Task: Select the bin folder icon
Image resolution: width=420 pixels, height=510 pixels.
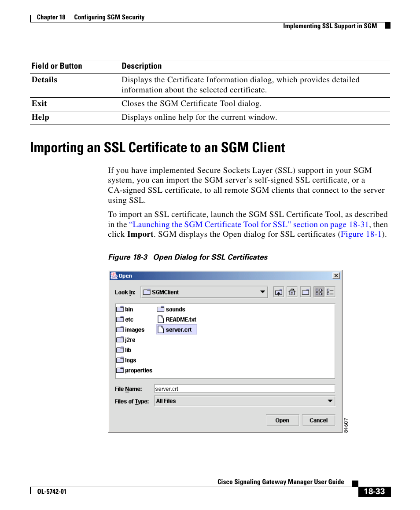Action: (x=120, y=309)
